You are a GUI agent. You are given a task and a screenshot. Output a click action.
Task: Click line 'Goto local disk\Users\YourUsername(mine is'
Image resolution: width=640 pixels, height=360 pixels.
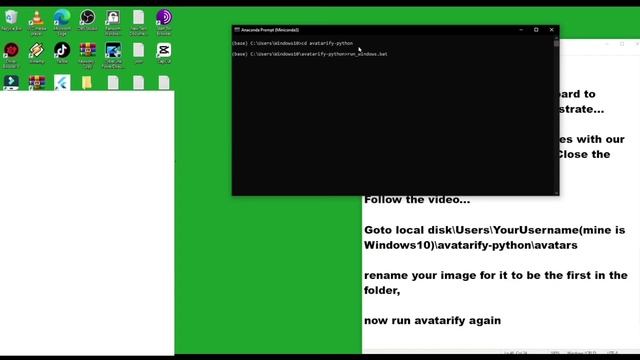tap(494, 230)
